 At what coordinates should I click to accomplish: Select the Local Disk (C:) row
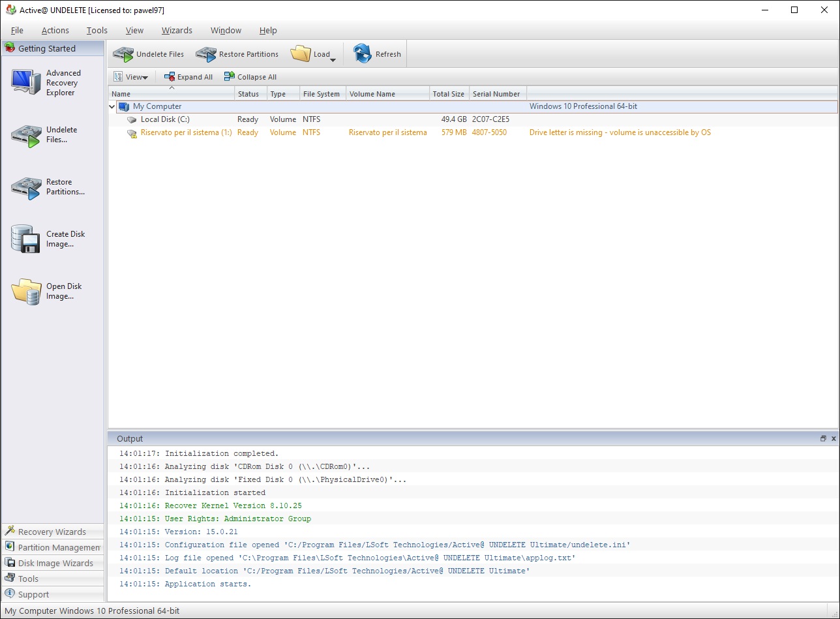click(473, 120)
